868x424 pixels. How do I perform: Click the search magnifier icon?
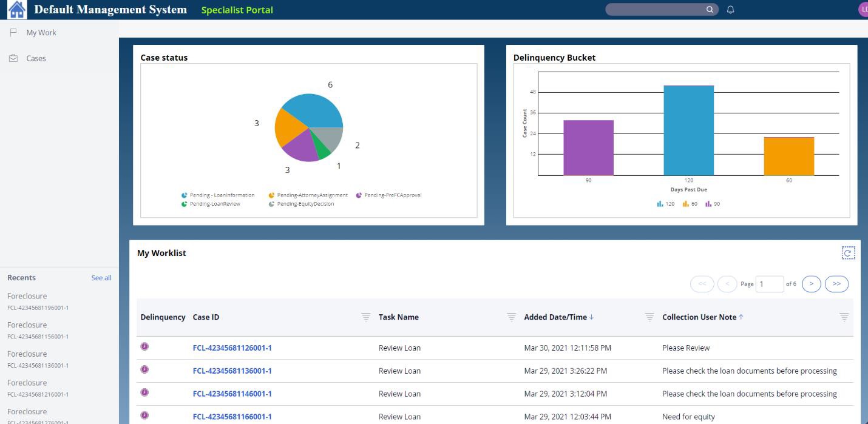tap(710, 10)
